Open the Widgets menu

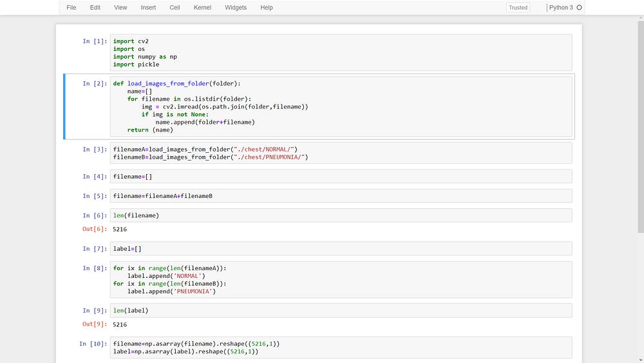coord(236,8)
